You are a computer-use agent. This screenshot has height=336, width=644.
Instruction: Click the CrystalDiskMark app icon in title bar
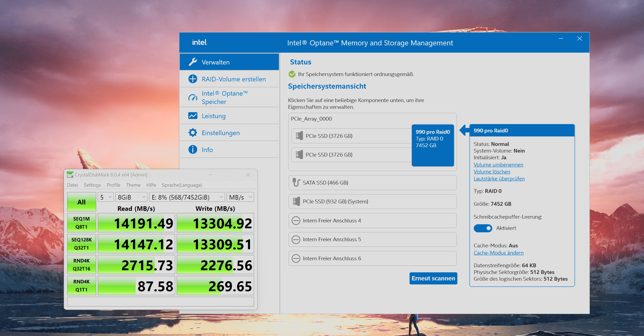pos(70,175)
